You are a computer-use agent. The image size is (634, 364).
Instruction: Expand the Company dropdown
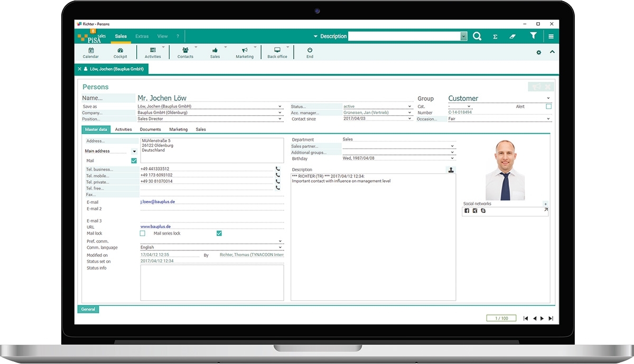pos(280,113)
